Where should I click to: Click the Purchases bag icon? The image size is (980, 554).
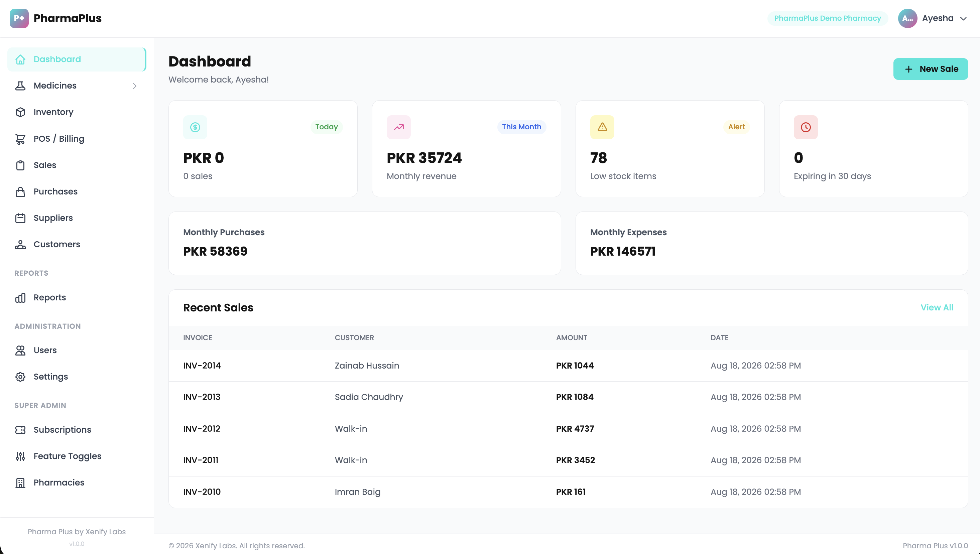point(20,192)
